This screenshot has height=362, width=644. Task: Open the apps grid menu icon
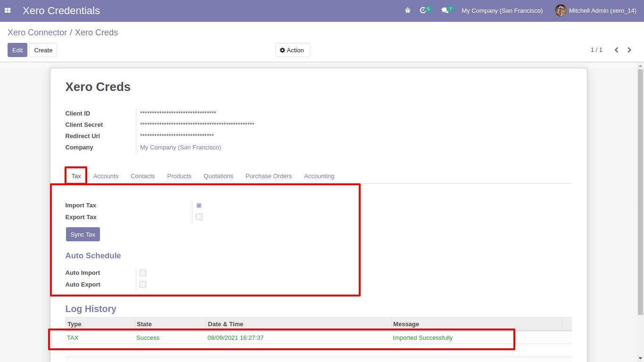pos(8,10)
